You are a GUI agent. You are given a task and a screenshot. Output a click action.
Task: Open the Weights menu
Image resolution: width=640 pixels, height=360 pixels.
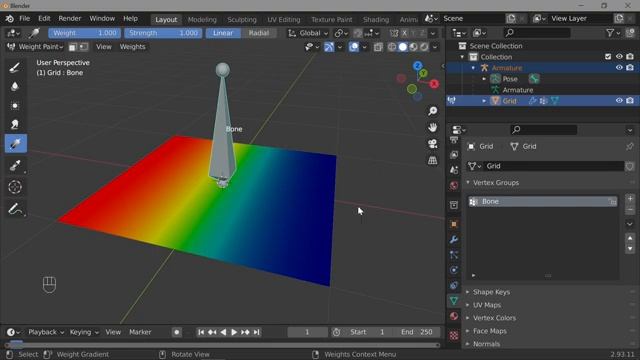pyautogui.click(x=132, y=47)
